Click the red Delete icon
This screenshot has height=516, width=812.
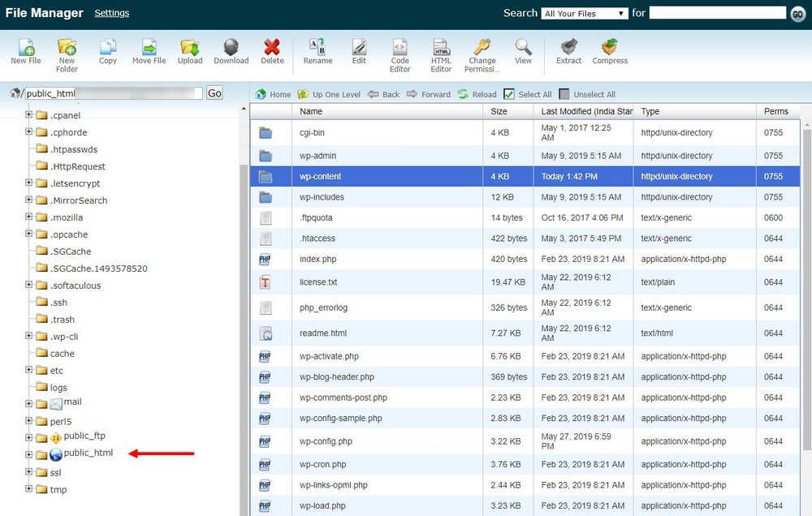click(272, 48)
